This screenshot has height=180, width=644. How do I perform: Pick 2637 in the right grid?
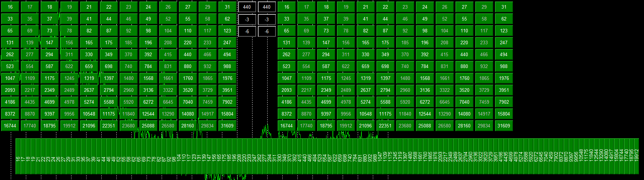pos(366,90)
